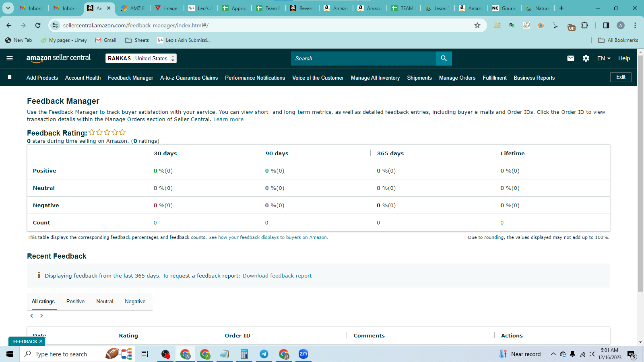Click the Help link

(x=624, y=58)
